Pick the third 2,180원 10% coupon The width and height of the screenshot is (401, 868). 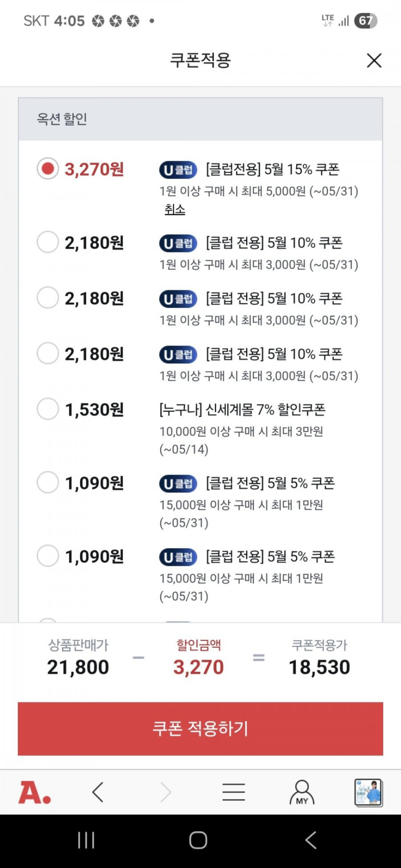click(48, 354)
